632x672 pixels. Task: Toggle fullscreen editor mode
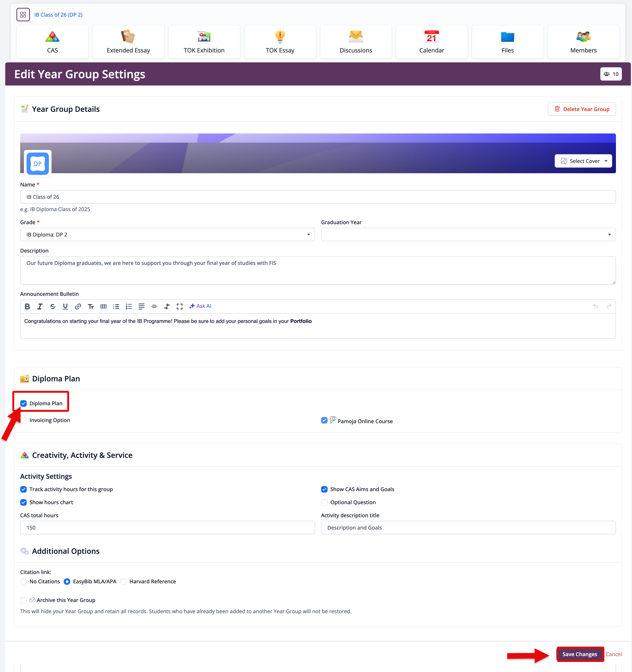[179, 306]
